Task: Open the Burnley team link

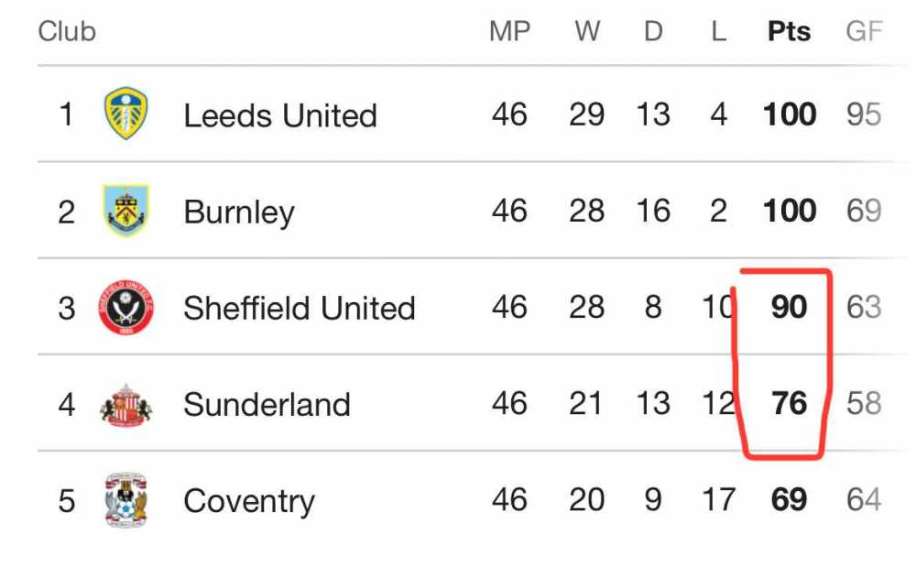Action: point(239,212)
